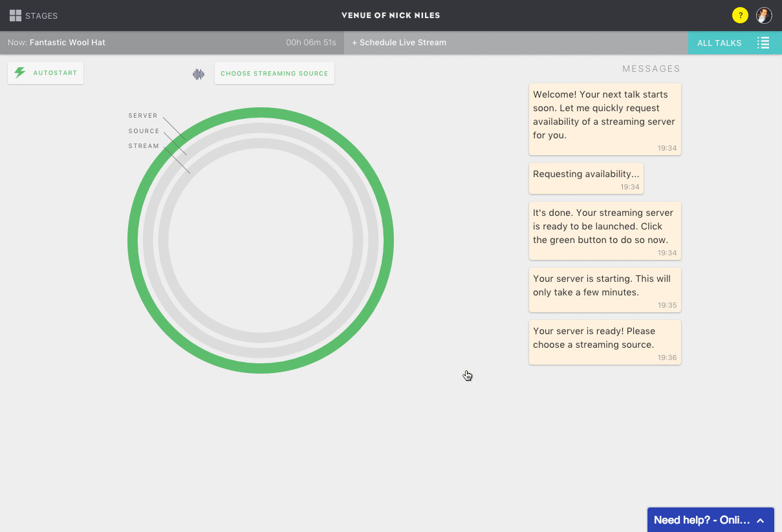This screenshot has height=532, width=782.
Task: Select the It's done message
Action: 605,231
